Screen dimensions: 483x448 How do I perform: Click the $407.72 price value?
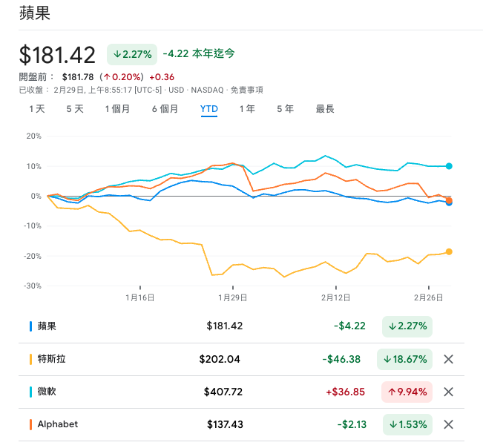pos(223,392)
